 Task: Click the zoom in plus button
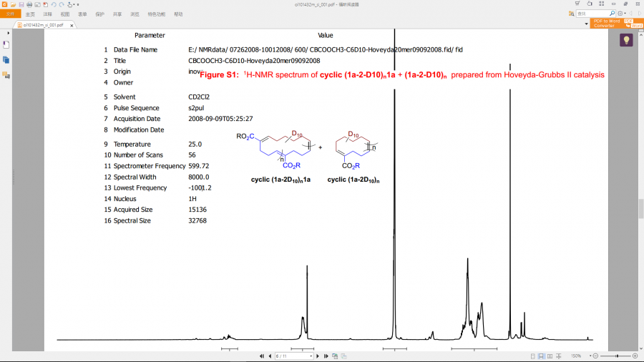click(635, 356)
